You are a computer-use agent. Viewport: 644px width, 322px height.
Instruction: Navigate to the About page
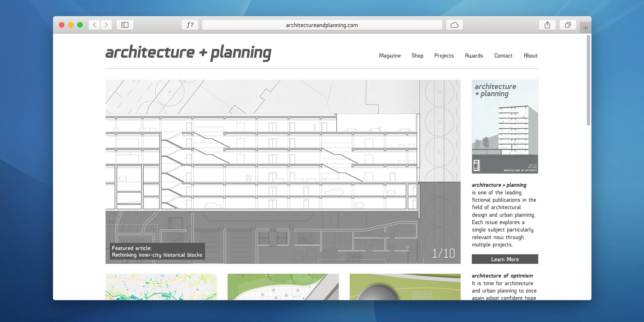coord(530,56)
